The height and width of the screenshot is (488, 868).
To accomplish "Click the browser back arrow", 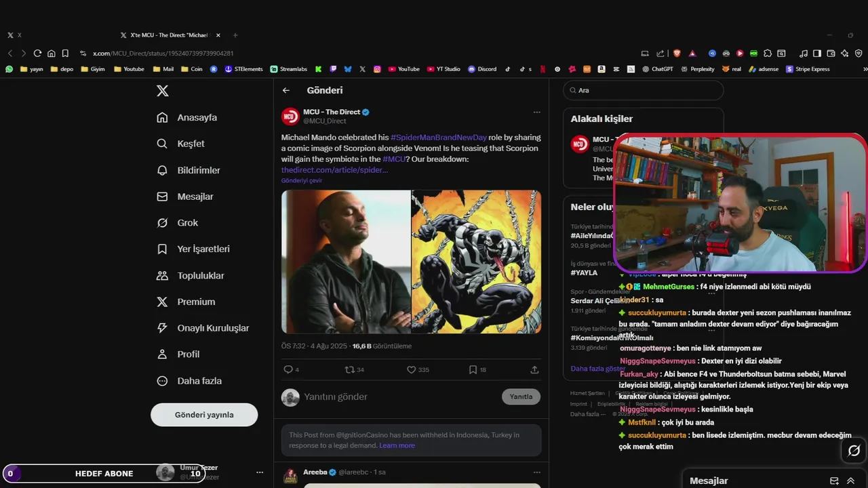I will tap(10, 53).
